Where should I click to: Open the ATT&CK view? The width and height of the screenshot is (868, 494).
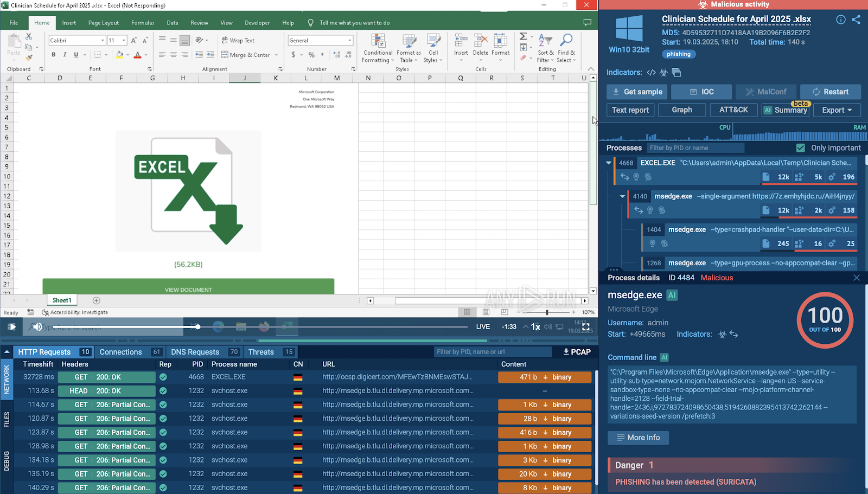click(733, 110)
